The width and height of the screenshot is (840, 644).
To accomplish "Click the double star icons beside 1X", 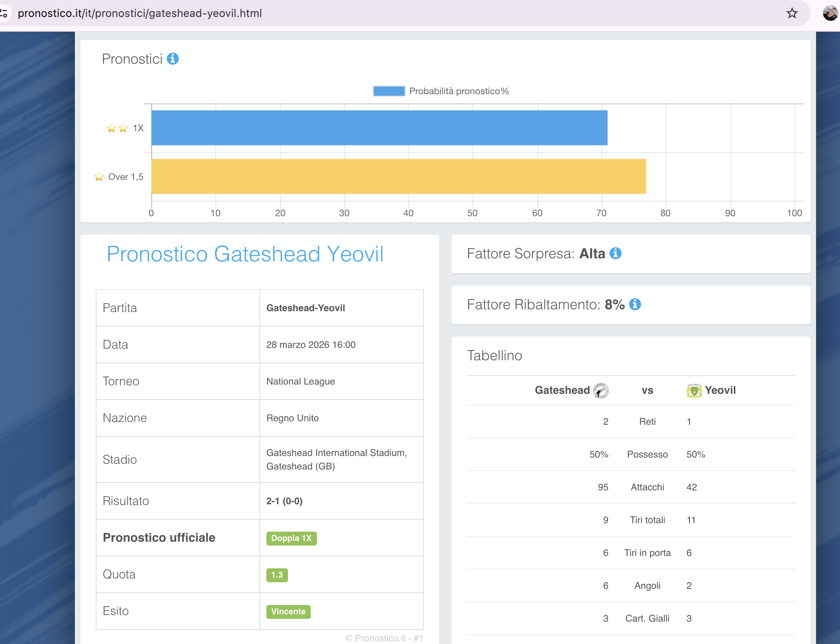I will (x=117, y=128).
